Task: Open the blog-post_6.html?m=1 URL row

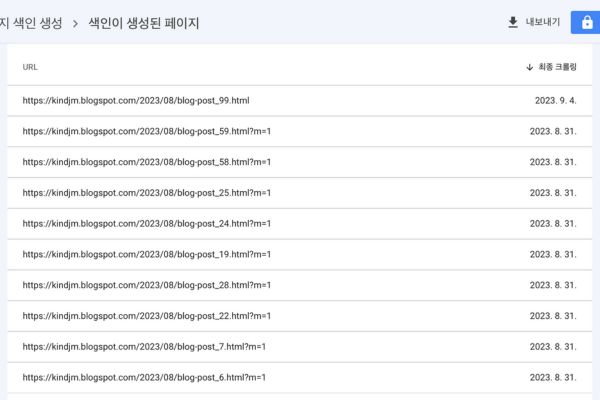Action: pyautogui.click(x=144, y=378)
